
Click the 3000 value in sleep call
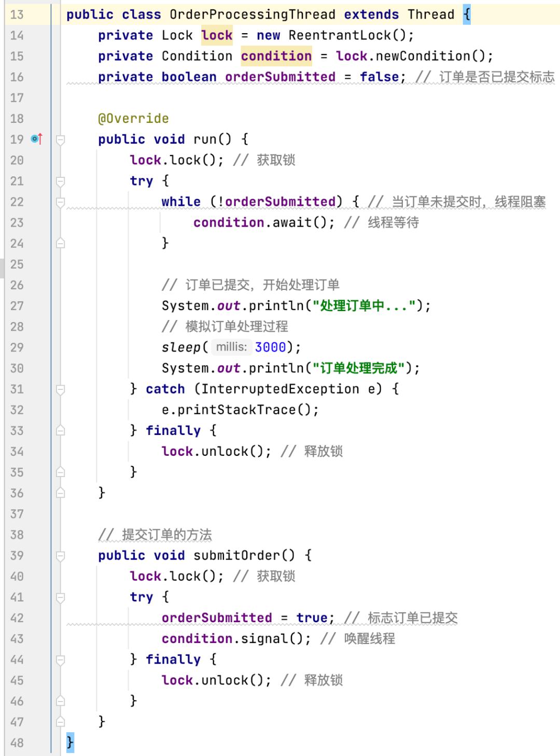point(270,347)
